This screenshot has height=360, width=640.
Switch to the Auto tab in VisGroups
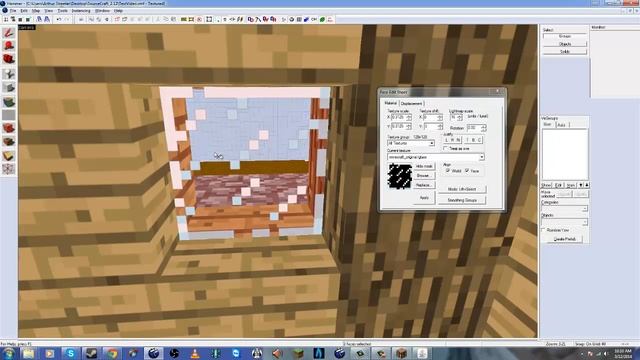[x=562, y=124]
